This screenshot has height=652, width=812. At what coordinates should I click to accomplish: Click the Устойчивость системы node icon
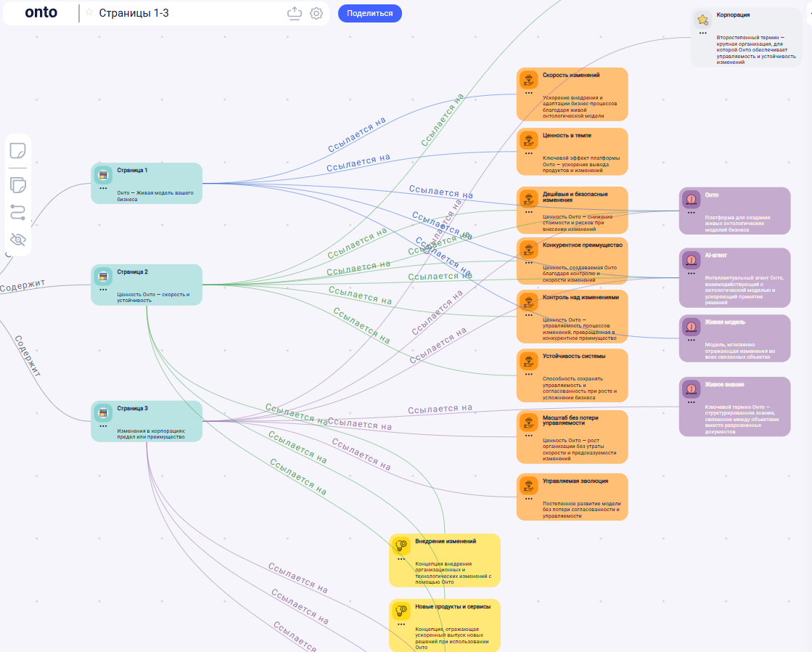click(x=529, y=360)
